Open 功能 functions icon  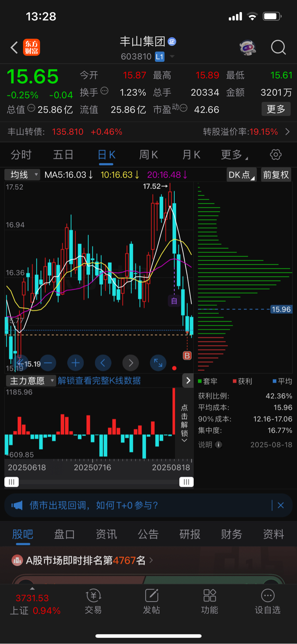pyautogui.click(x=210, y=601)
